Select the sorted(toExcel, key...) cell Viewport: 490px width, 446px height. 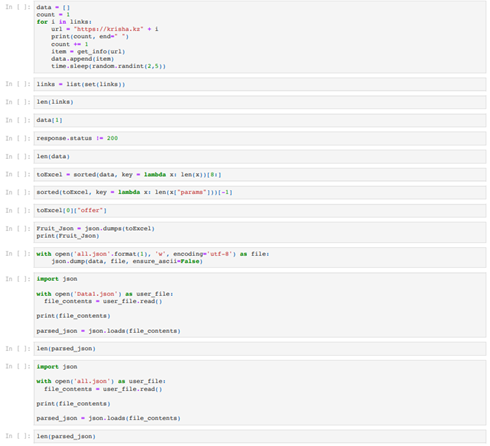[260, 192]
